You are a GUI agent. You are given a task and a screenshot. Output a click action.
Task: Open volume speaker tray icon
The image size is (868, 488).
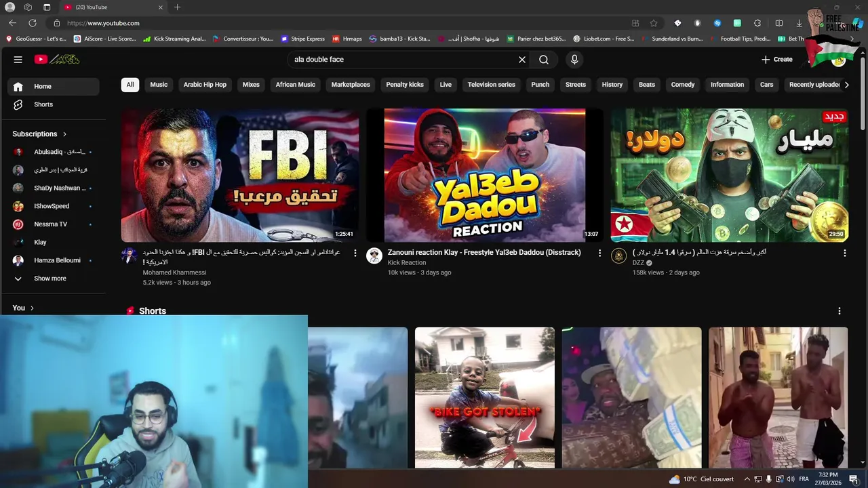pos(791,479)
